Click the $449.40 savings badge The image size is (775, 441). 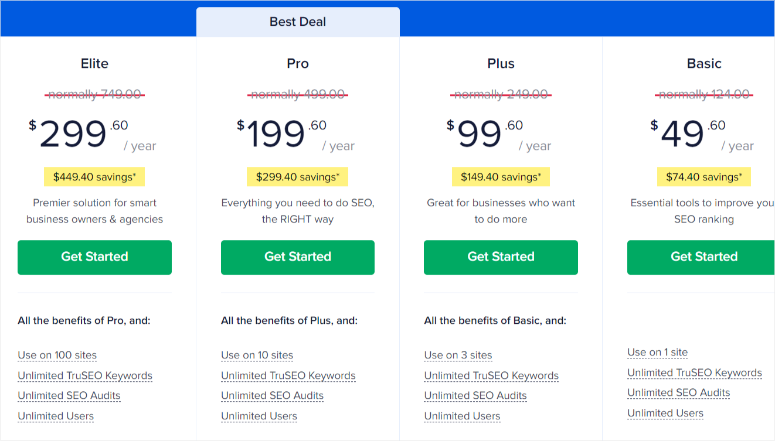tap(94, 177)
